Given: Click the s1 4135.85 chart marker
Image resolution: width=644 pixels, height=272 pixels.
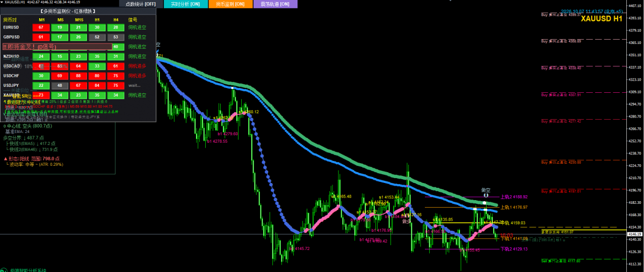Looking at the screenshot, I should [x=443, y=219].
